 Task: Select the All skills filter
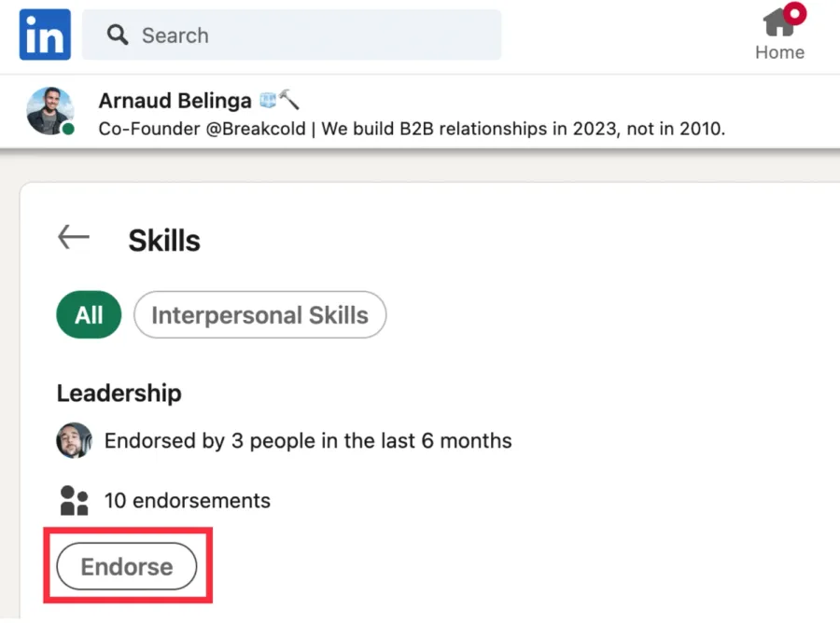point(88,314)
